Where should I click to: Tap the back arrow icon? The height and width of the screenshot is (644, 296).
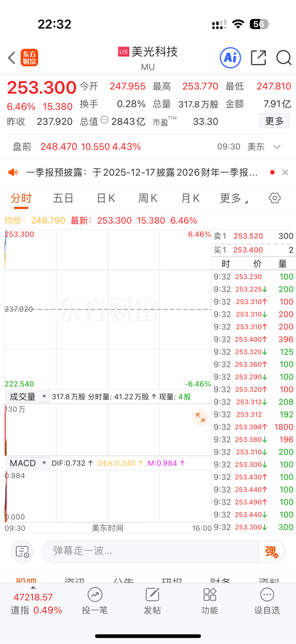12,58
